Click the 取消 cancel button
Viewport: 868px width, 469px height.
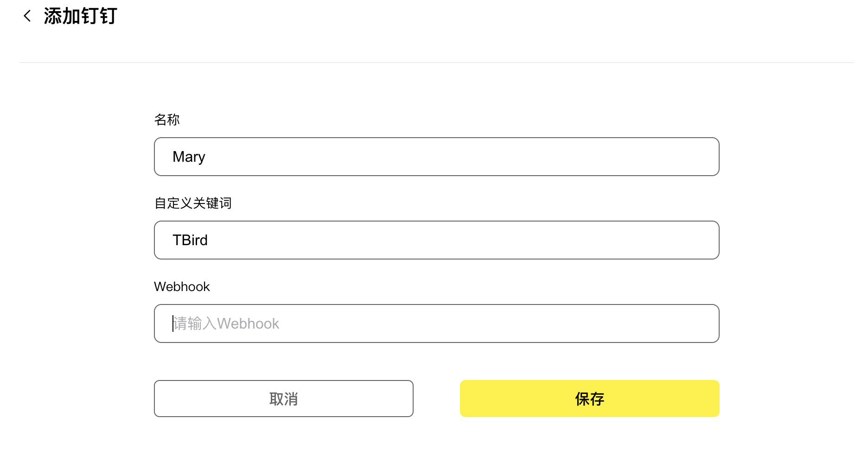click(283, 399)
